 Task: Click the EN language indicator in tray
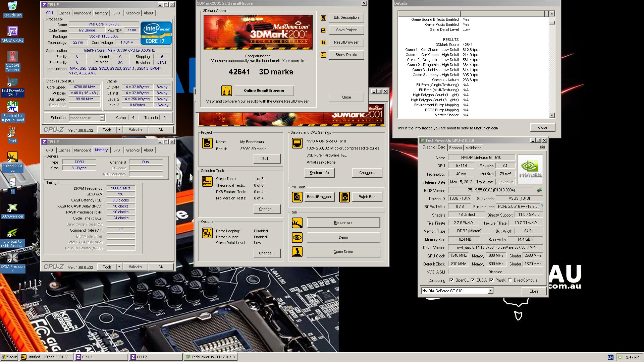[x=610, y=358]
